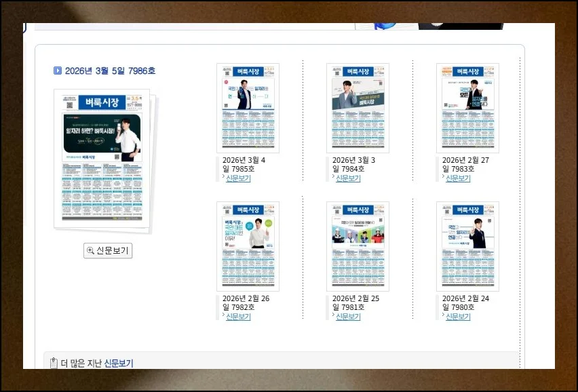Click clipboard icon beside 더 많은 지난 신문보기

54,364
